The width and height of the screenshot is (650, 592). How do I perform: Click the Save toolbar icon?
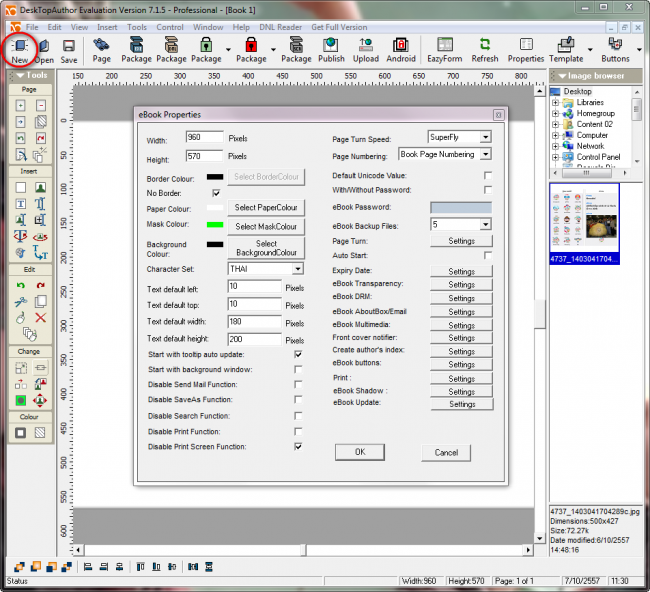[x=69, y=46]
